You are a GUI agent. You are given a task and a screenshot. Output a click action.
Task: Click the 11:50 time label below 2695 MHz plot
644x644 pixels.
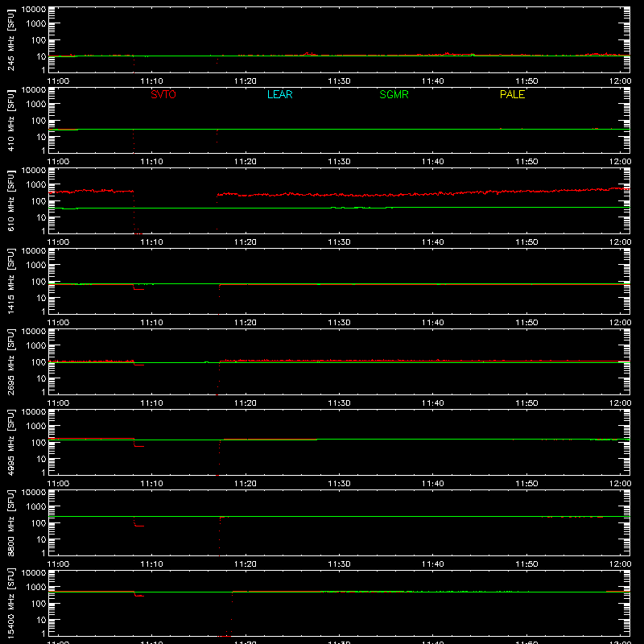(x=526, y=403)
